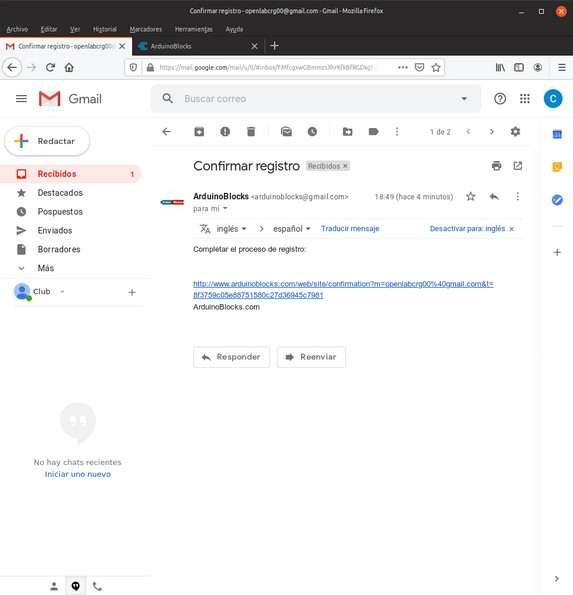573x595 pixels.
Task: Report the message as spam
Action: click(x=225, y=132)
